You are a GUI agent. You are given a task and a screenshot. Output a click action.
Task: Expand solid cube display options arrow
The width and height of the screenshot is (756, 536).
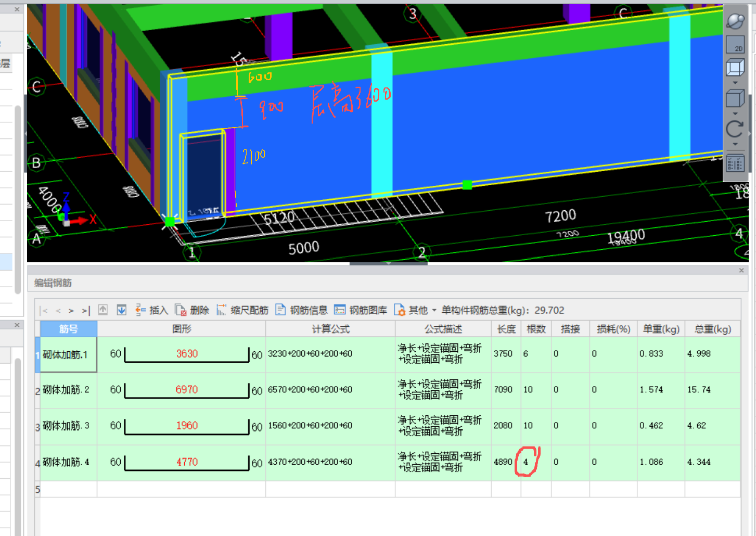point(735,113)
